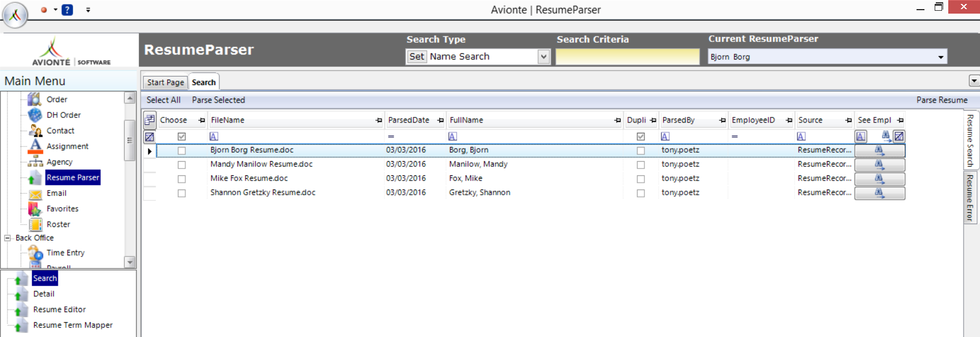Open the Current ResumeParser Bjorn Borg dropdown
Image resolution: width=980 pixels, height=337 pixels.
[940, 57]
